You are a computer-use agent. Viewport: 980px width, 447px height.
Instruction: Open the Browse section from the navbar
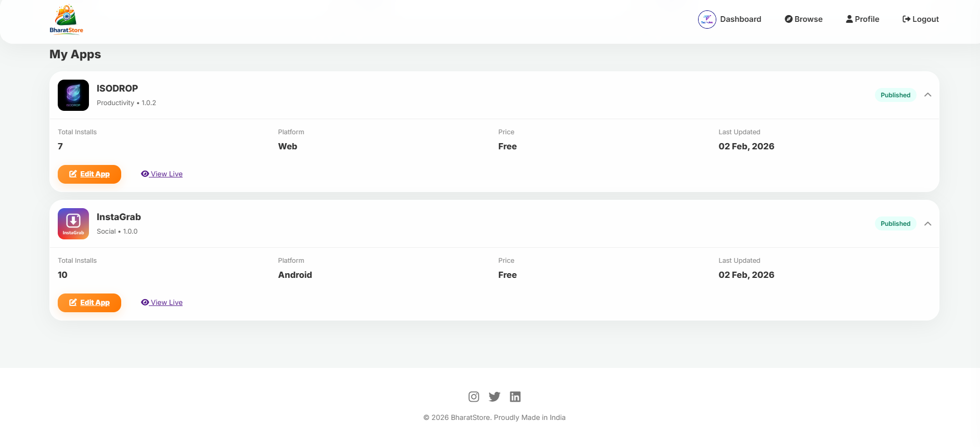(x=807, y=19)
